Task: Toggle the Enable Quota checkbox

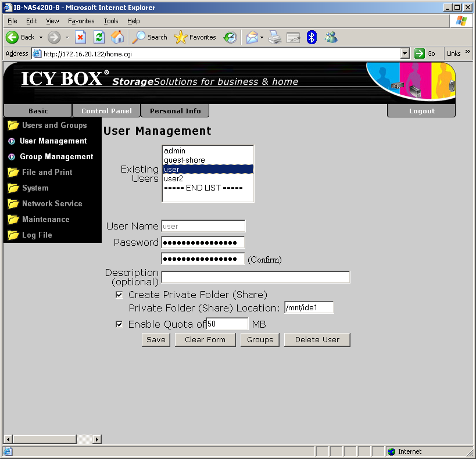Action: pos(119,325)
